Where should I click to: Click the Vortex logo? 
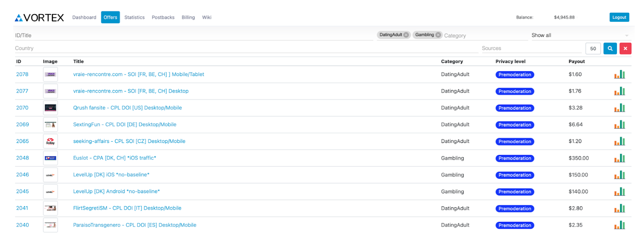pos(39,18)
